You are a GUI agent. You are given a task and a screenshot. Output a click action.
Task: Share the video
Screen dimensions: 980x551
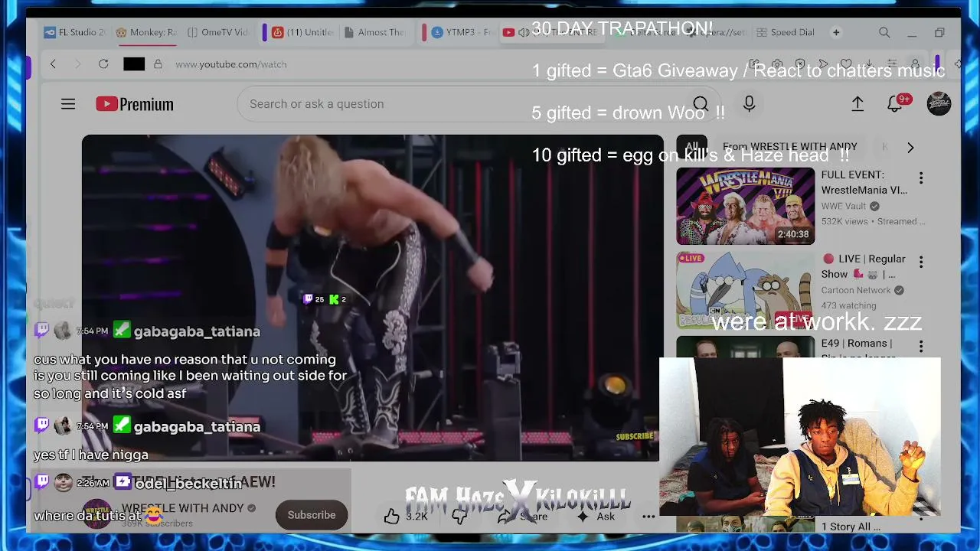tap(524, 517)
